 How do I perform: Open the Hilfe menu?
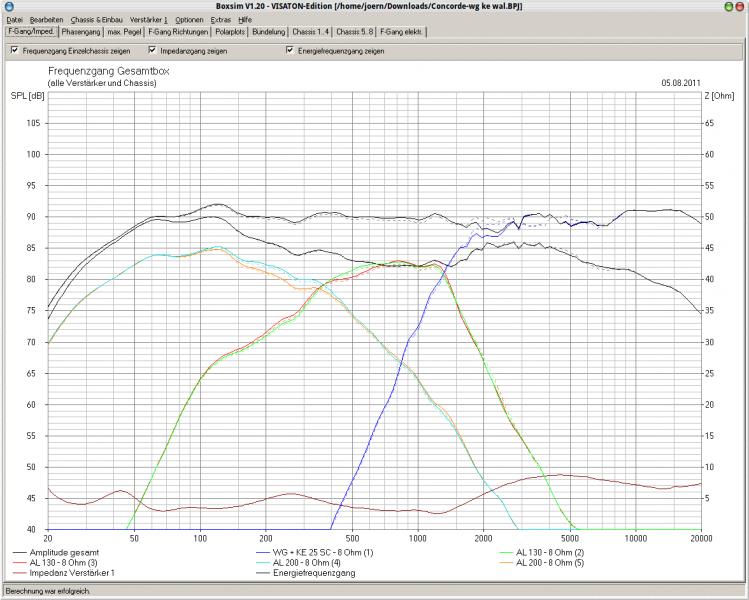click(x=246, y=19)
